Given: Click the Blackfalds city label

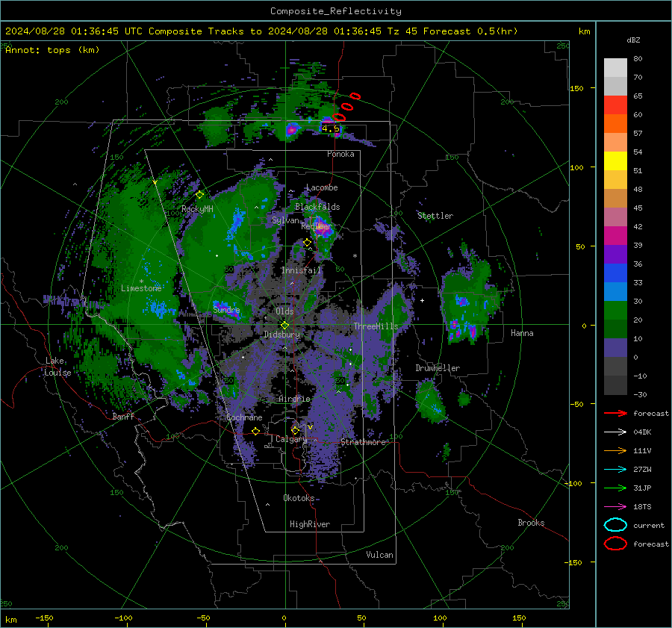Looking at the screenshot, I should (x=317, y=207).
